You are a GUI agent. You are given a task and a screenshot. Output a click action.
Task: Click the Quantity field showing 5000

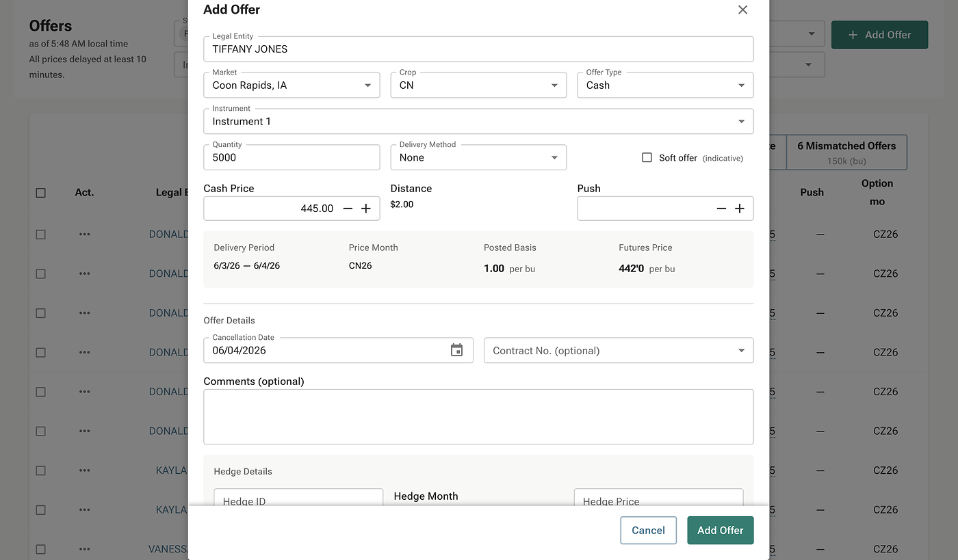pyautogui.click(x=292, y=157)
